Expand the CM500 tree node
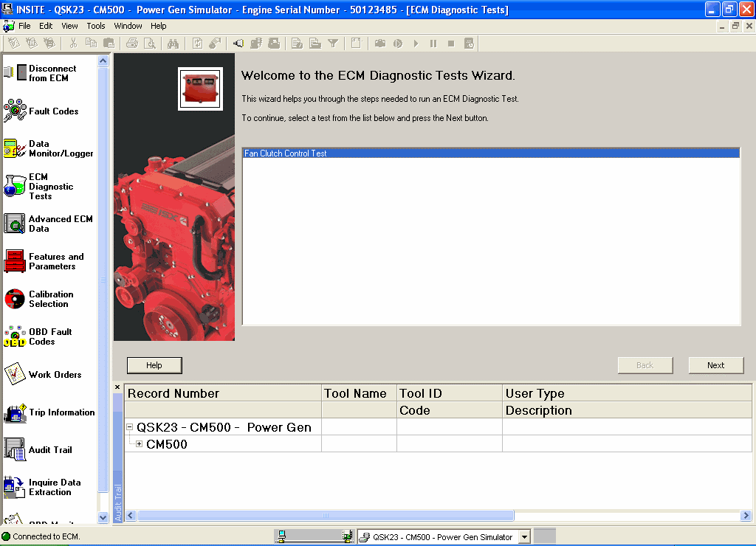Viewport: 756px width, 546px height. click(140, 444)
